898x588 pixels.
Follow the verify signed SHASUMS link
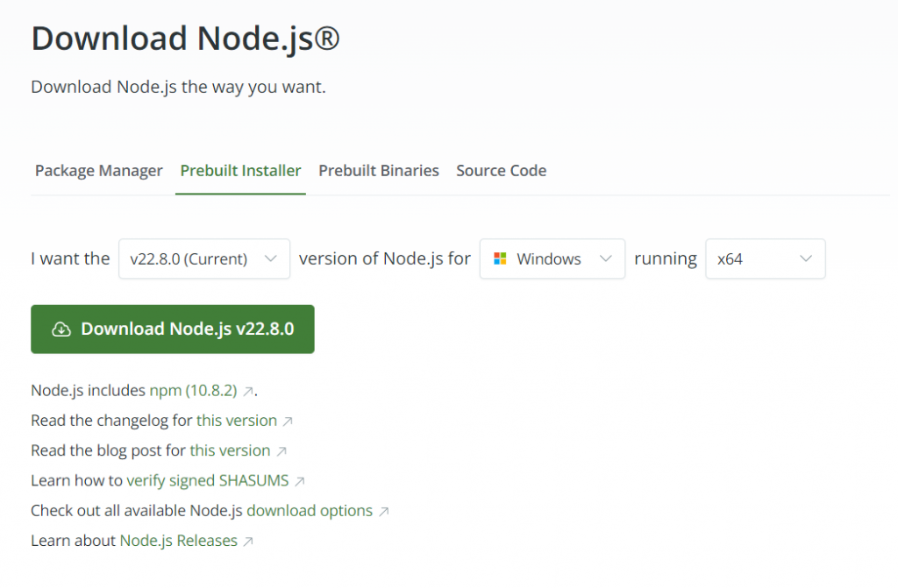[x=209, y=481]
